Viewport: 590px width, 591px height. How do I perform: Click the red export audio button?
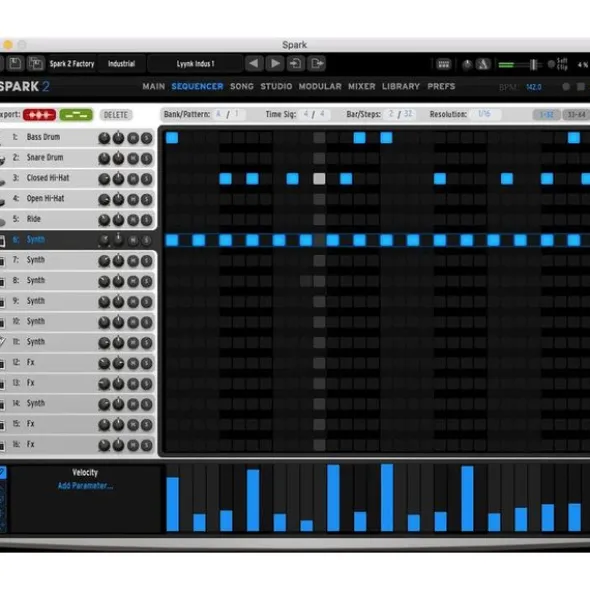point(39,115)
